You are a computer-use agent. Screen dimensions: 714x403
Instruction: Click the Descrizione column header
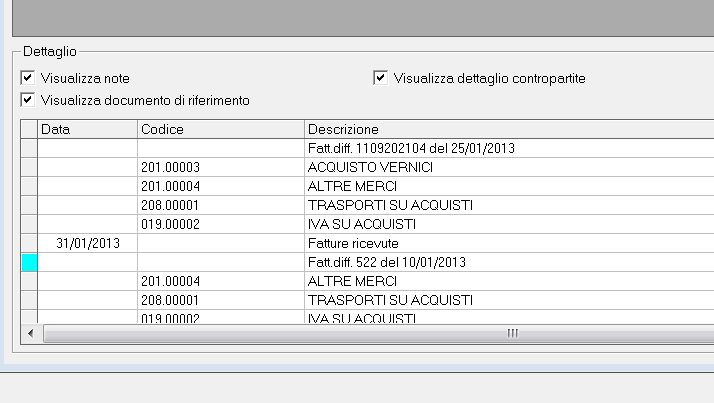(x=509, y=129)
